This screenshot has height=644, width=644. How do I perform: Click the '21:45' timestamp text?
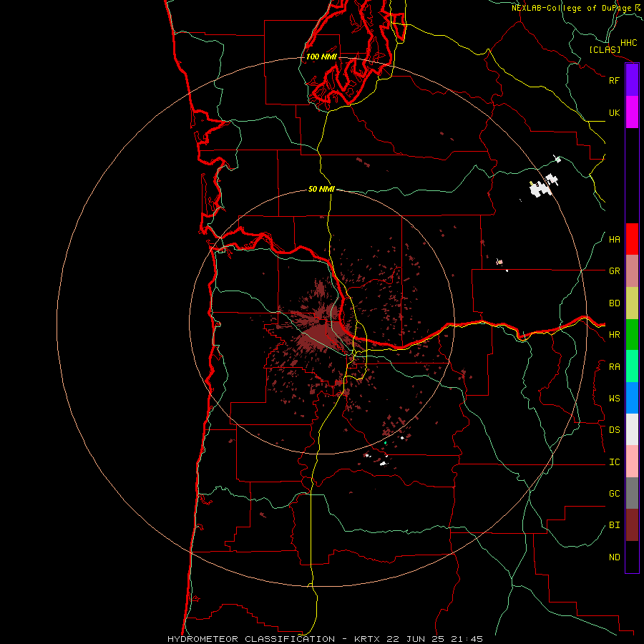pyautogui.click(x=469, y=639)
